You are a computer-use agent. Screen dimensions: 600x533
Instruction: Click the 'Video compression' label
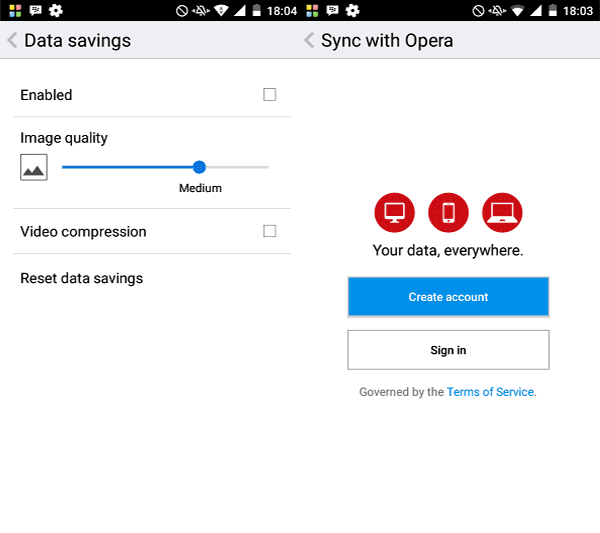point(83,231)
